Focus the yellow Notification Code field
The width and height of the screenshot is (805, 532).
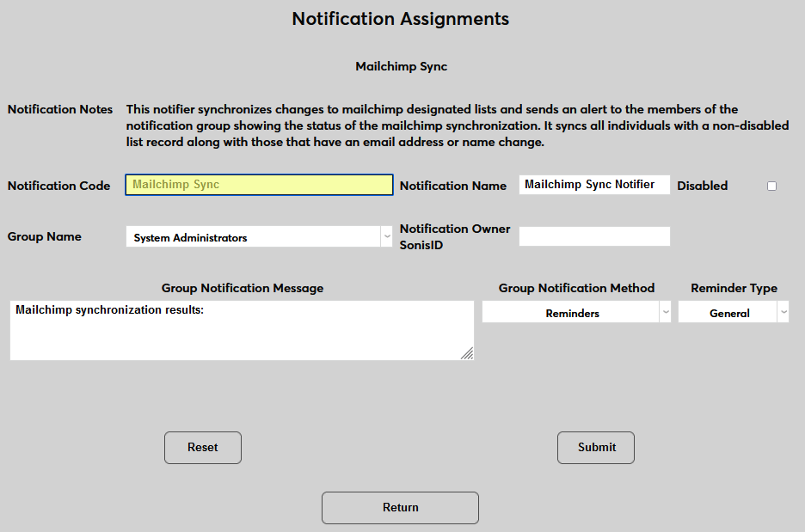point(259,185)
